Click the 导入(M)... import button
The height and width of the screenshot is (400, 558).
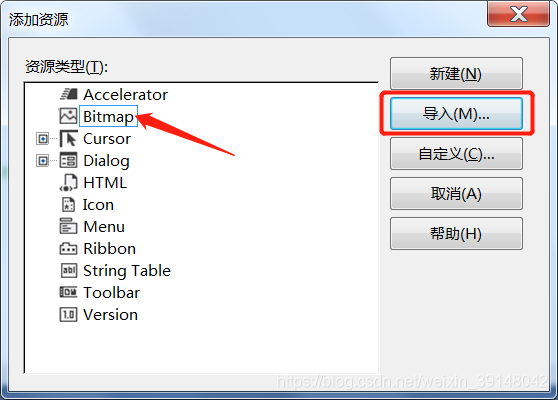coord(456,114)
